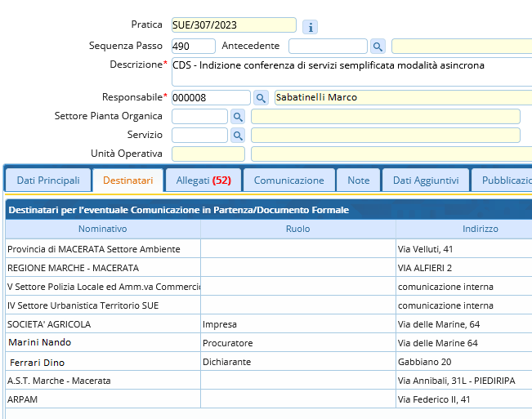
Task: Go to the Note tab
Action: [358, 180]
